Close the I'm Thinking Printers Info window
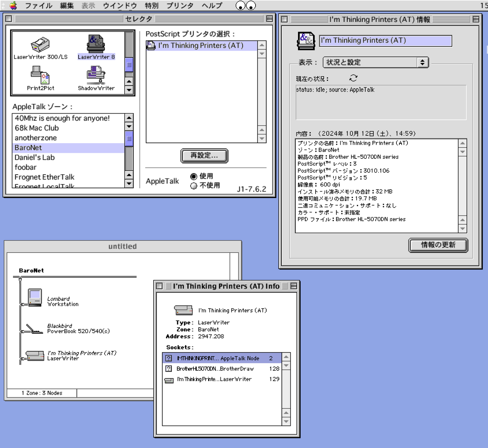 coord(159,286)
